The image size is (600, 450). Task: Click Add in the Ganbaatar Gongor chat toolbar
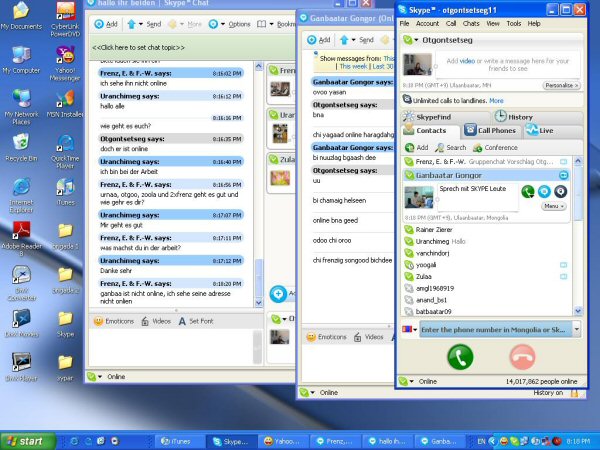point(319,40)
